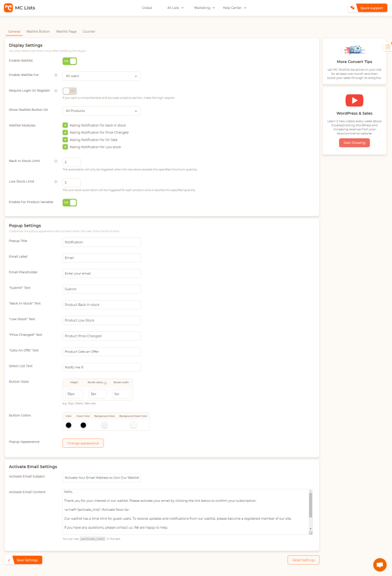Uncheck Asking Notification for back in stock

point(65,125)
